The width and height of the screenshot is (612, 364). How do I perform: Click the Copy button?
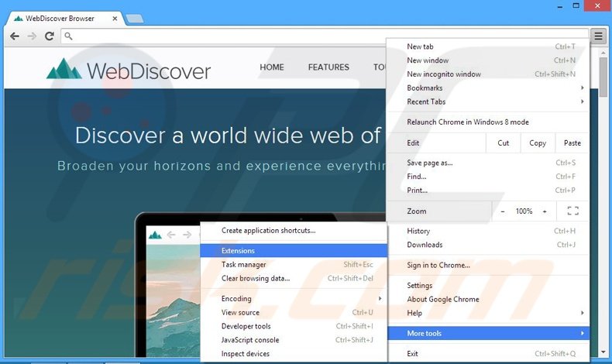(x=538, y=143)
